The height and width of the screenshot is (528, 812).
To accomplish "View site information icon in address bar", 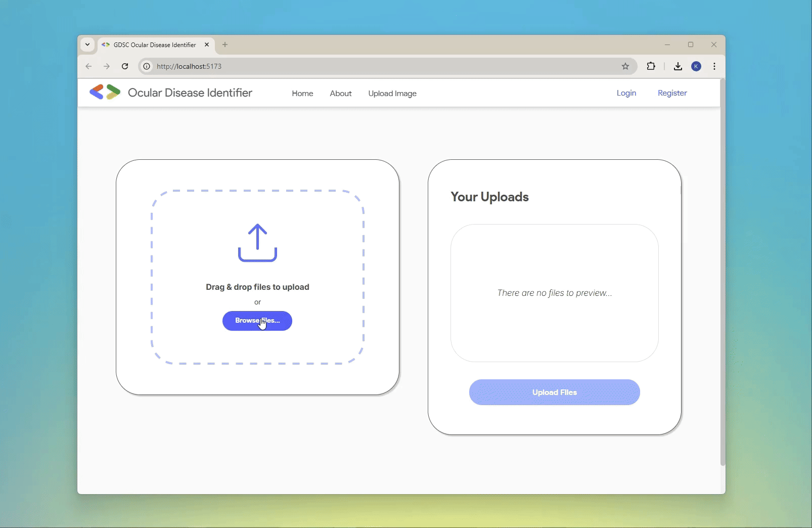I will coord(147,66).
